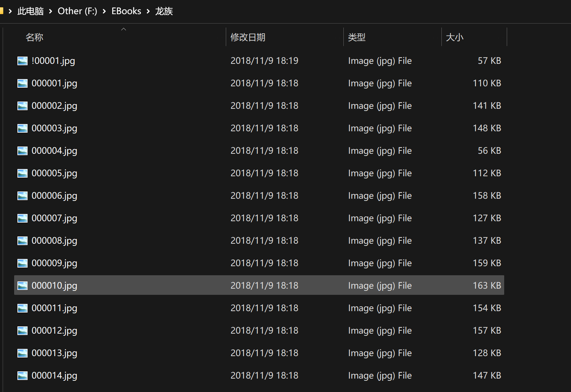
Task: Sort files by 名称 column header
Action: coord(34,37)
